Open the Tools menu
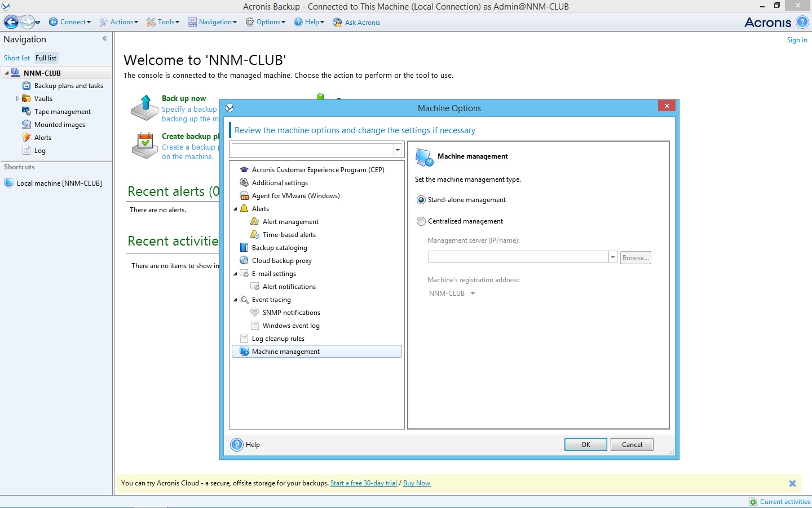 click(163, 22)
